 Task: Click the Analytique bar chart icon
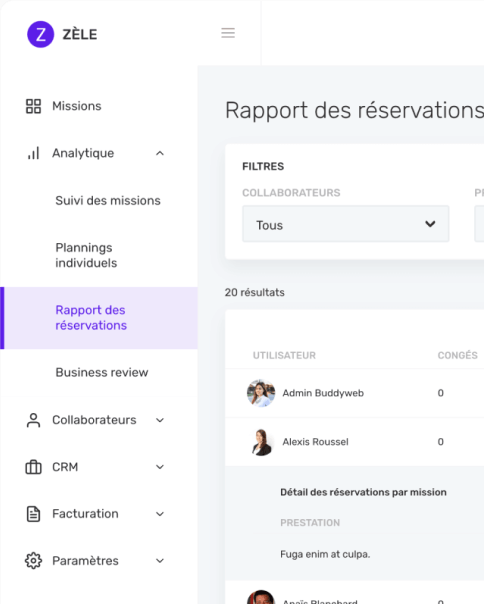pyautogui.click(x=34, y=153)
